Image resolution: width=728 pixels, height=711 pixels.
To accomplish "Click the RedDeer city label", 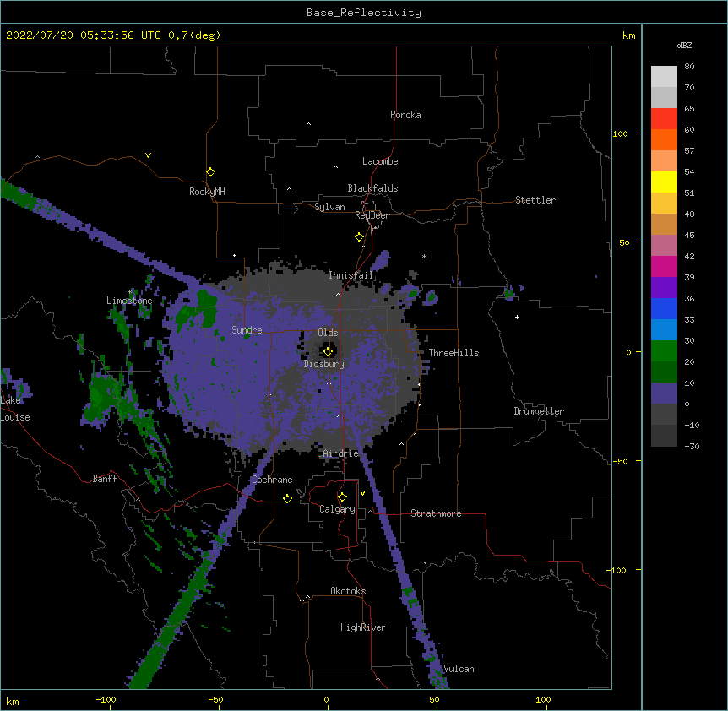I will (372, 215).
